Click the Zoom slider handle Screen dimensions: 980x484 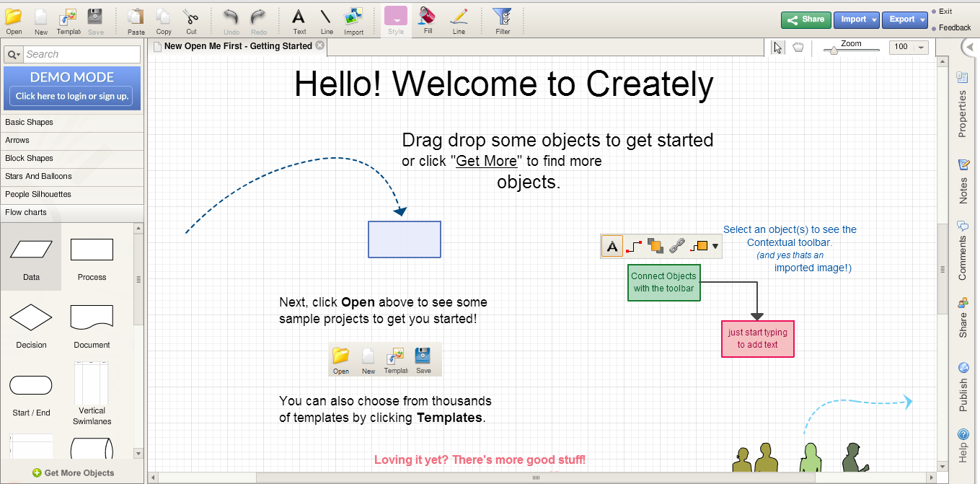tap(834, 50)
